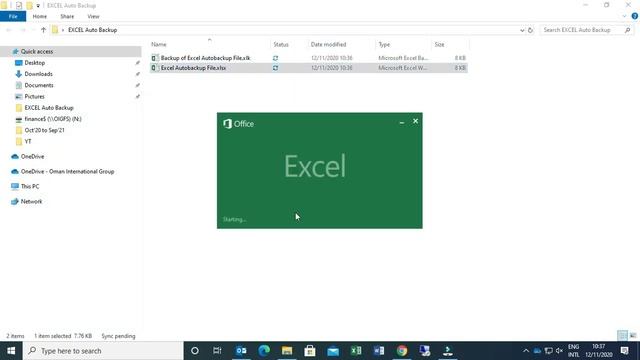Screen dimensions: 640x360
Task: Unpin Desktop pin icon
Action: click(x=138, y=63)
